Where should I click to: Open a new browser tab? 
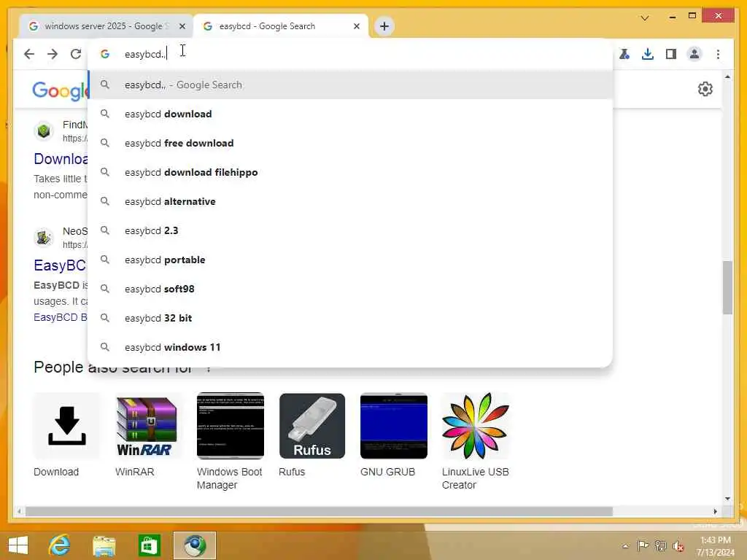384,26
